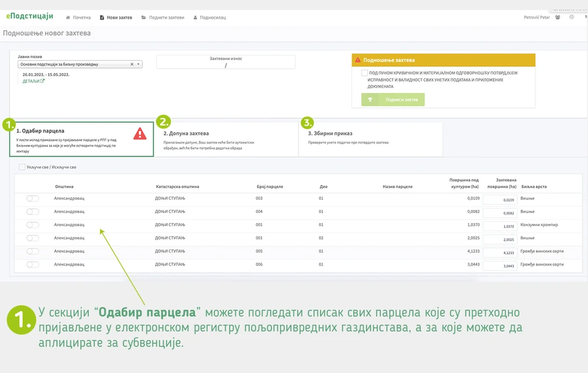Click user name Petrović Petar
588x373 pixels.
click(x=536, y=17)
